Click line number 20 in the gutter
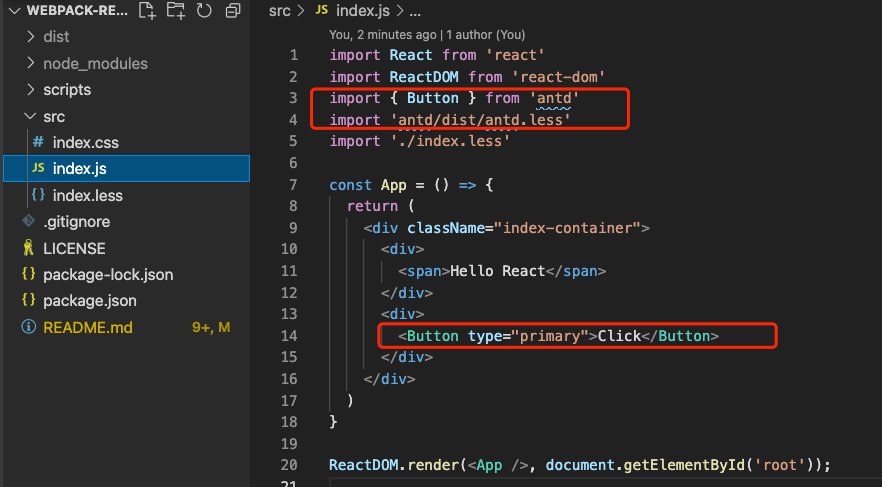The width and height of the screenshot is (882, 487). click(289, 465)
